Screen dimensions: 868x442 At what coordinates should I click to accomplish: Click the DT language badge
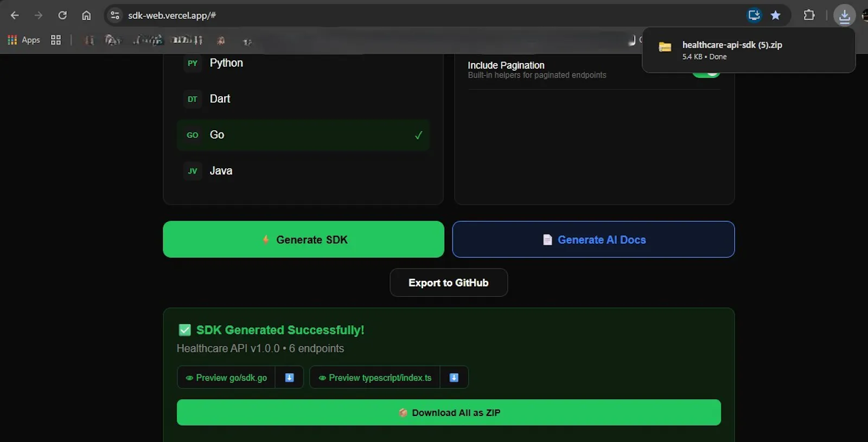(x=193, y=99)
